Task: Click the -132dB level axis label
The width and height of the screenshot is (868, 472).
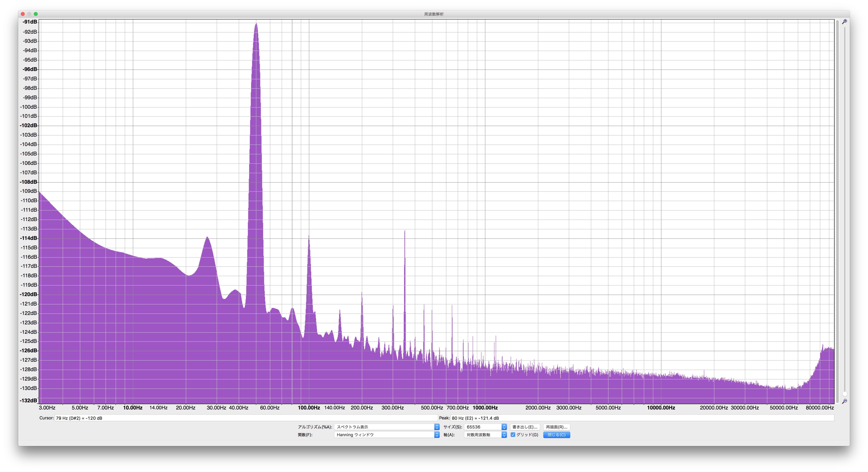Action: click(x=29, y=400)
